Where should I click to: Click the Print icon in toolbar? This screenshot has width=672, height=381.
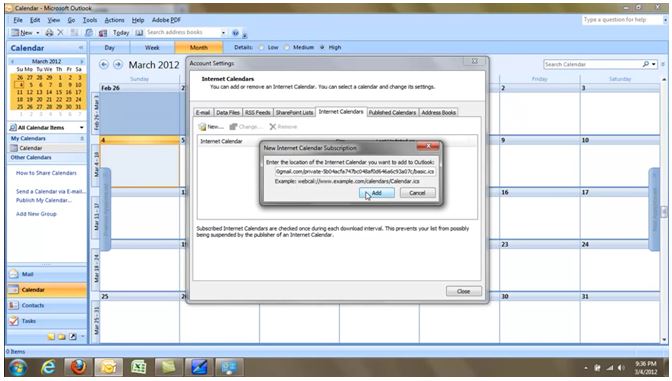[49, 33]
